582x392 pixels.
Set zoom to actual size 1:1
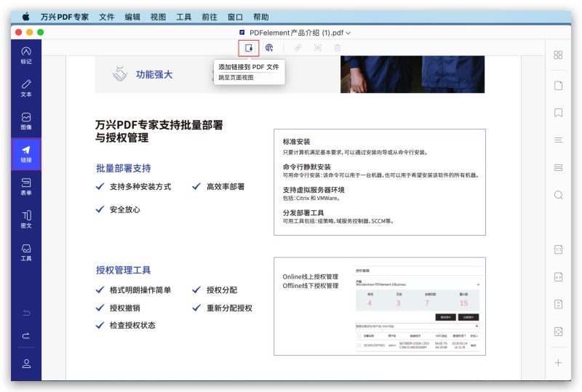pyautogui.click(x=558, y=249)
